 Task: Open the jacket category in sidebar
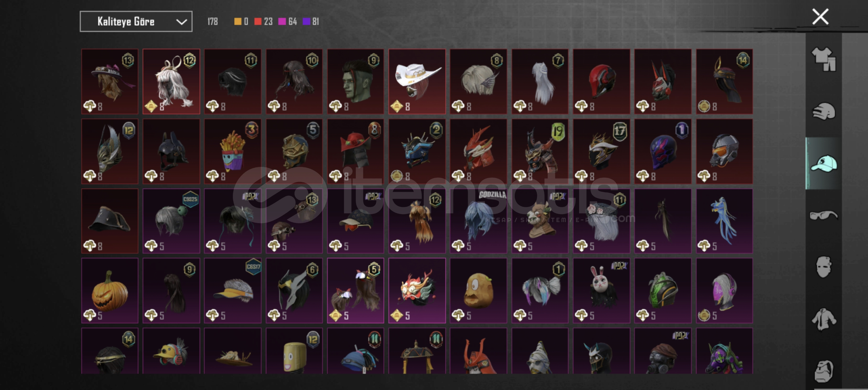824,319
